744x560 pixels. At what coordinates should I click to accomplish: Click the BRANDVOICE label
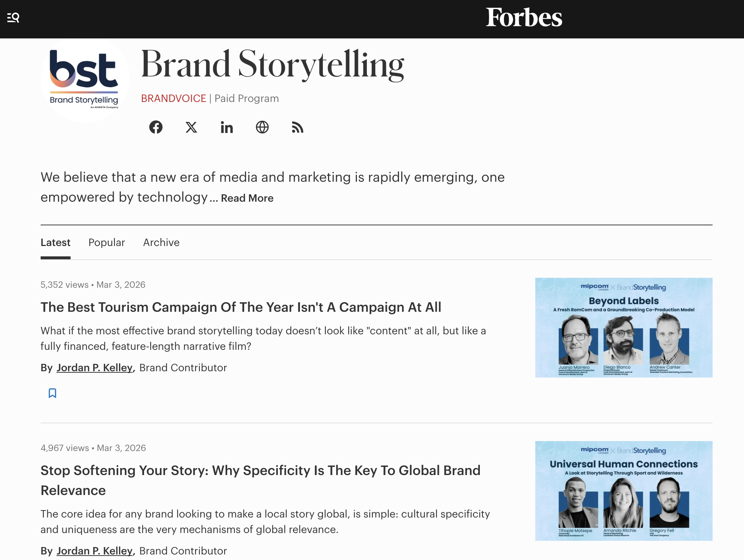[174, 99]
